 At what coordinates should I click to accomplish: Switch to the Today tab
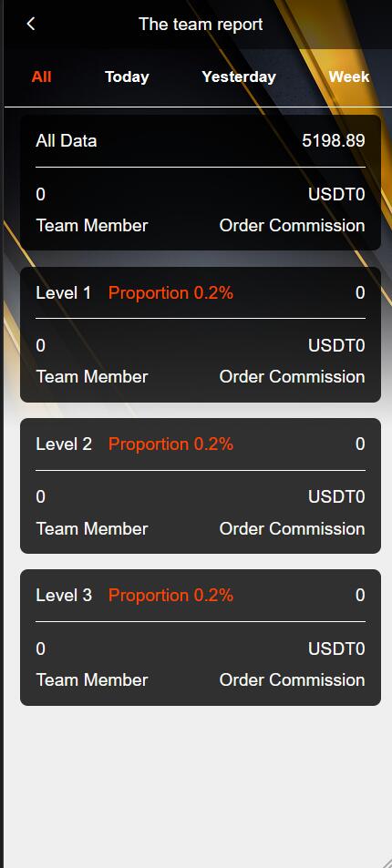(127, 77)
